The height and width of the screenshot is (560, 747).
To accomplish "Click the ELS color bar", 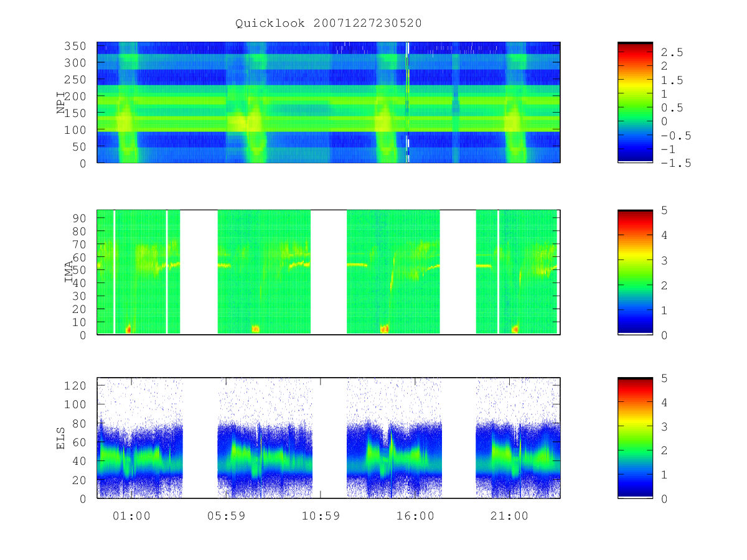I will coord(635,438).
